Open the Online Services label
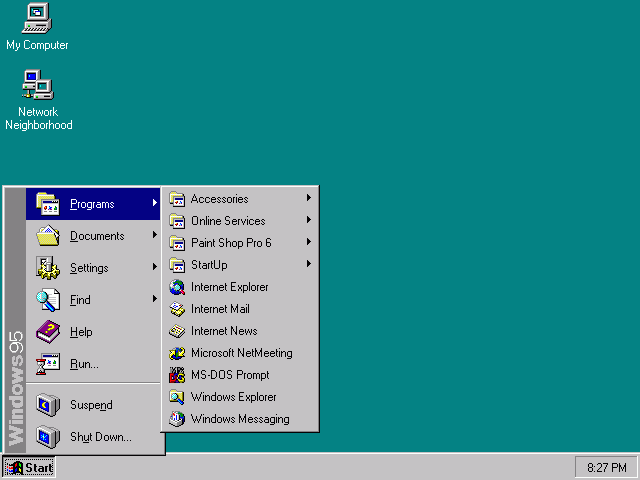 228,221
